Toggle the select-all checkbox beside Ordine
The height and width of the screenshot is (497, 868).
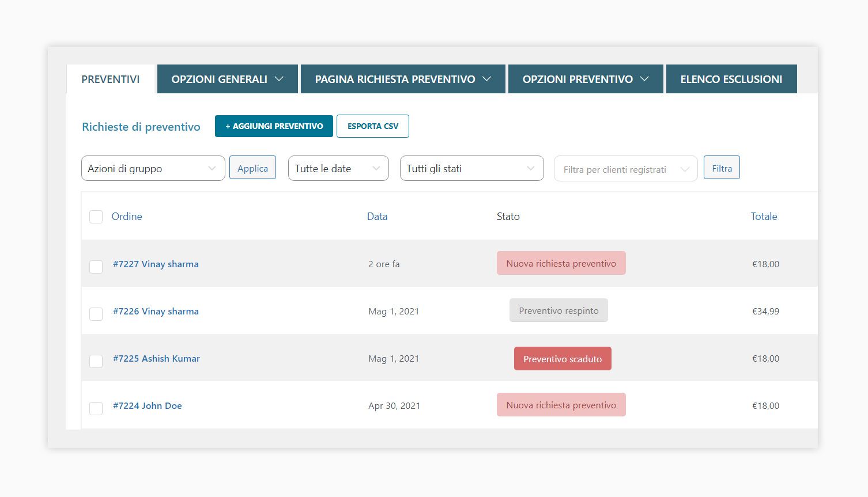[96, 217]
